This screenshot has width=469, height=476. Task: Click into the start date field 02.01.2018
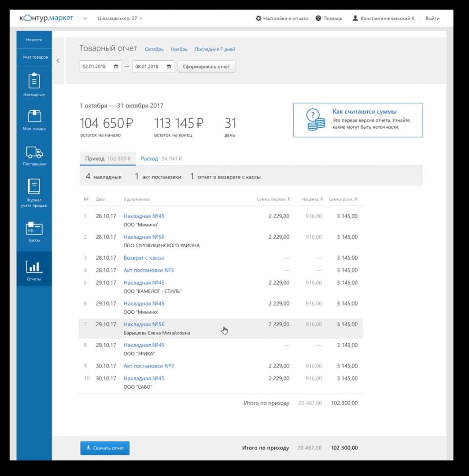[100, 67]
